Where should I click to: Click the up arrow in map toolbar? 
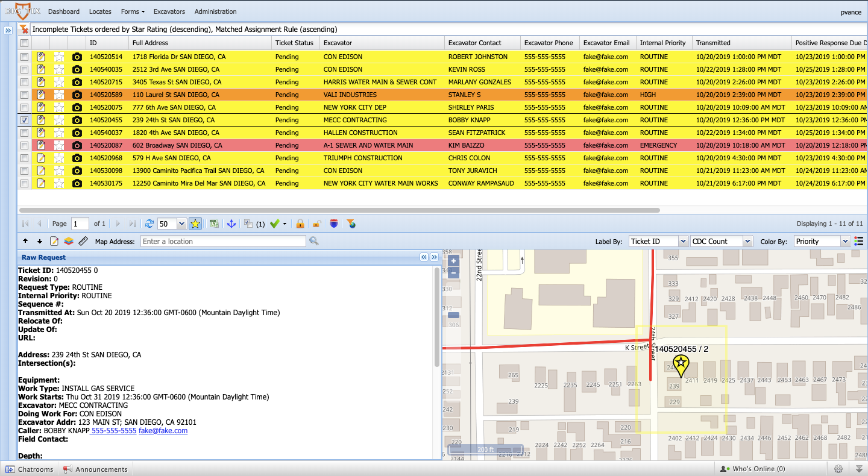click(25, 241)
